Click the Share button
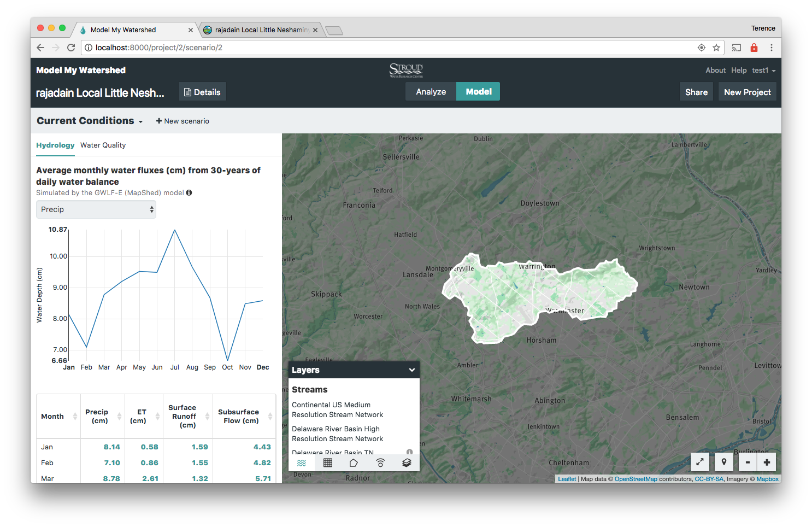 696,92
